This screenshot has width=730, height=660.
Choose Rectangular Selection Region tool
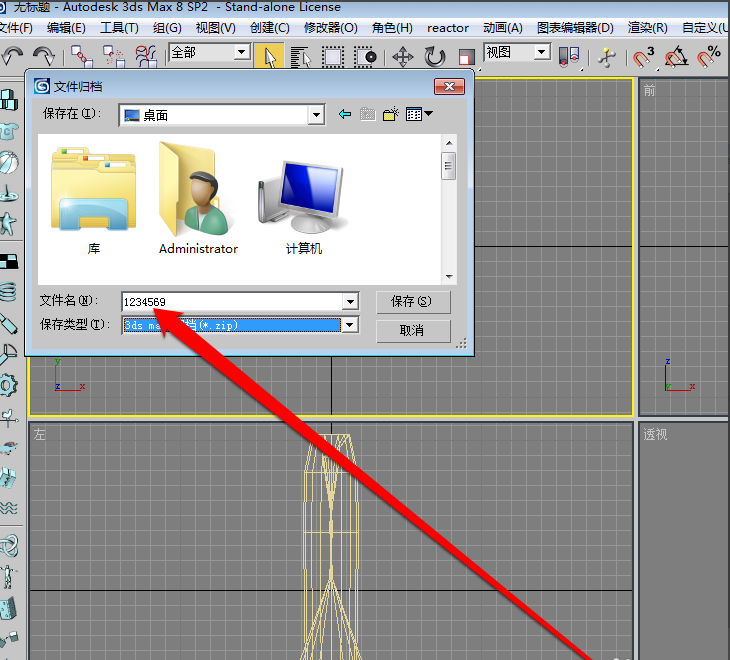pyautogui.click(x=332, y=57)
